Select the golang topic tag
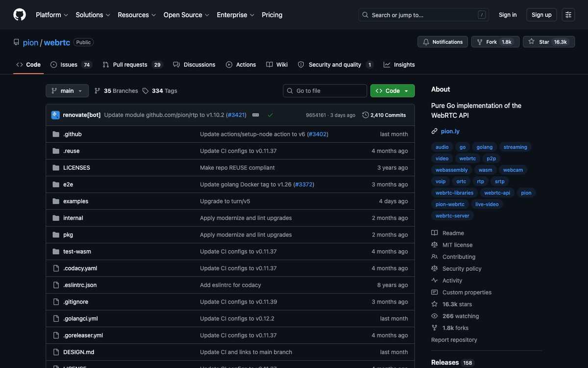This screenshot has height=368, width=588. (485, 147)
